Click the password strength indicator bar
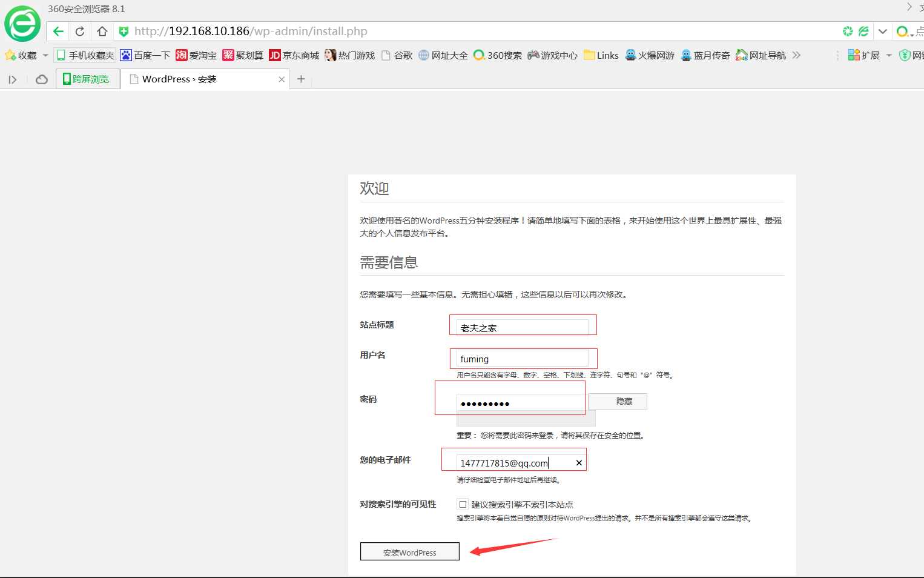 click(x=526, y=419)
